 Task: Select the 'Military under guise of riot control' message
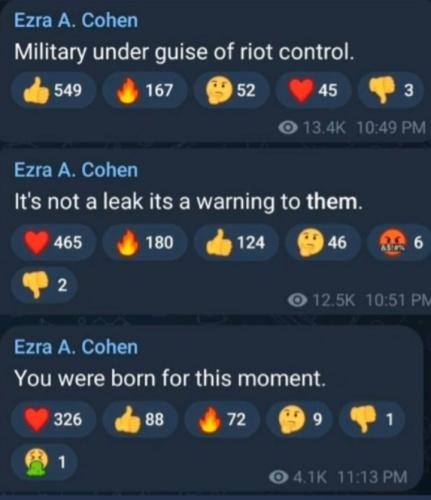(x=183, y=52)
